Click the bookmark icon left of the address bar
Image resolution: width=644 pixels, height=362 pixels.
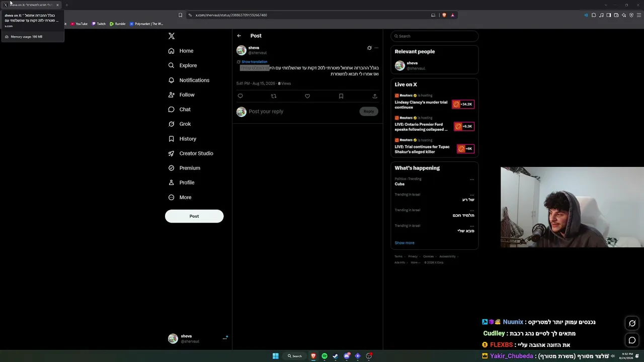(x=180, y=15)
